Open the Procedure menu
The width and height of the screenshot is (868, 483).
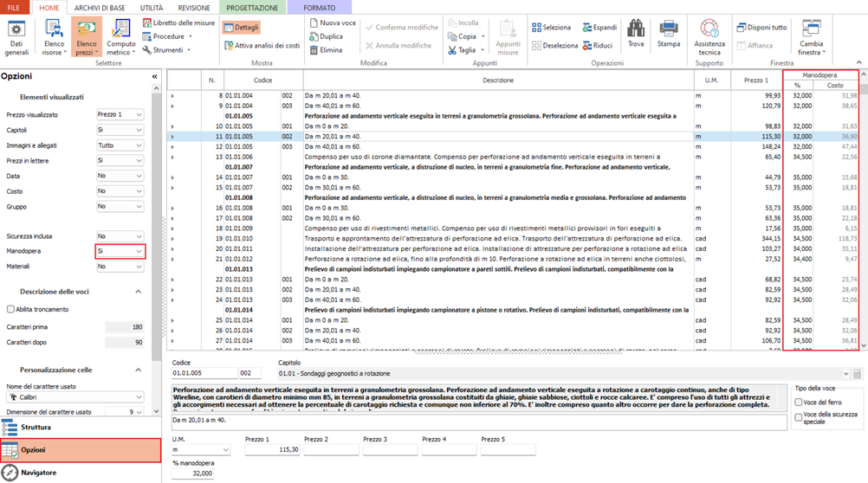[167, 36]
